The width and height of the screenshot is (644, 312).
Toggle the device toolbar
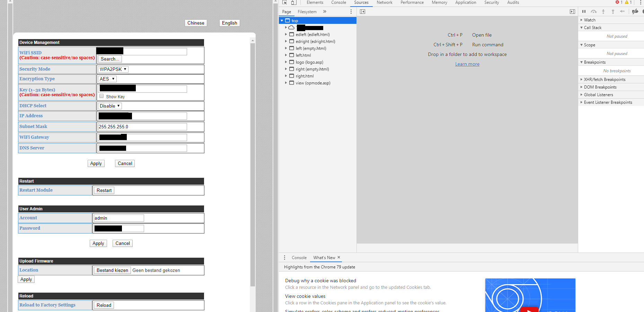(293, 2)
